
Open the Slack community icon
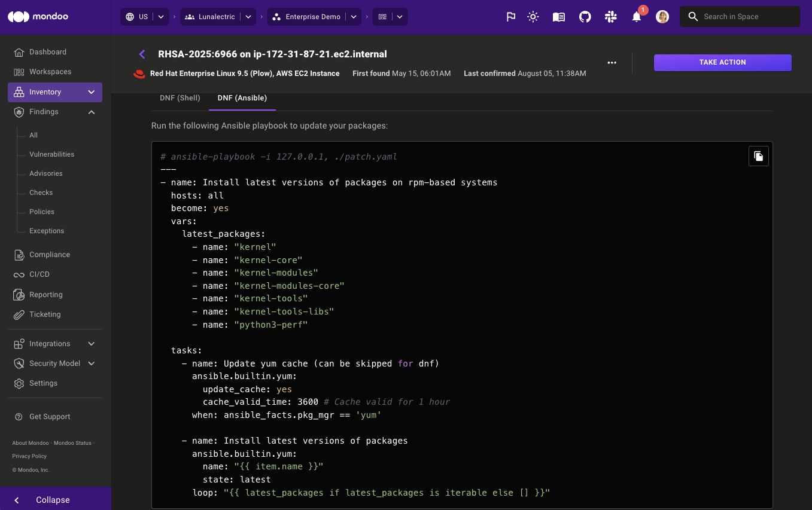611,17
